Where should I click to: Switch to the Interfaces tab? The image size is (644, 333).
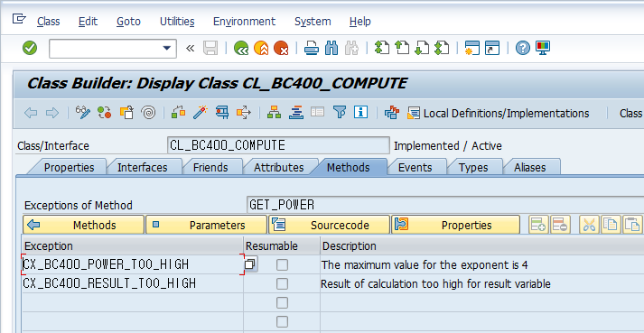[142, 168]
